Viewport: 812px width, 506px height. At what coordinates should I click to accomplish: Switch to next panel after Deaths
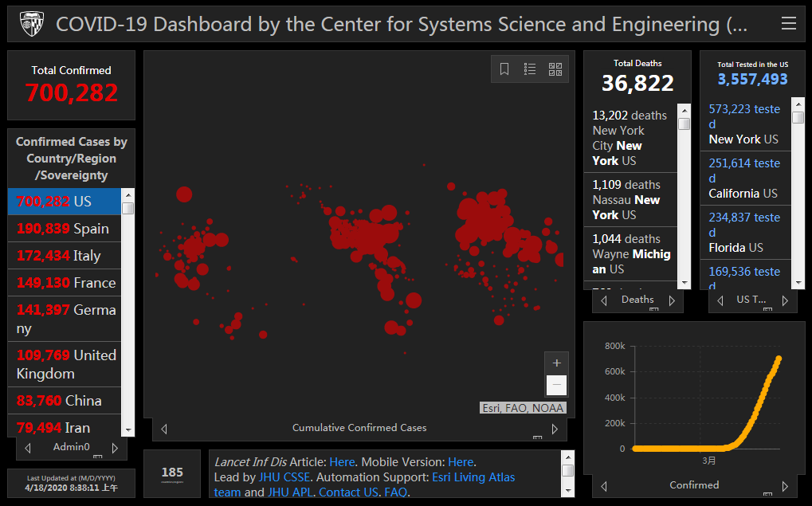coord(672,300)
